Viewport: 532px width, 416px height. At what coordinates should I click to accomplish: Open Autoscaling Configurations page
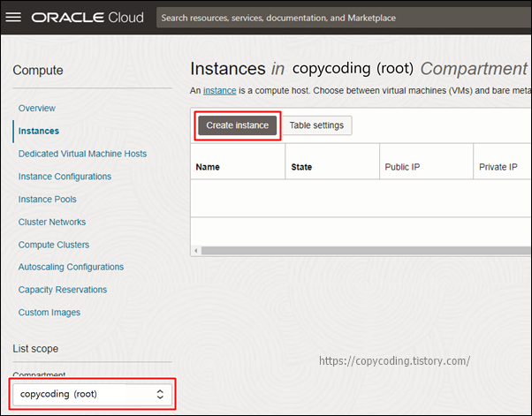click(71, 267)
